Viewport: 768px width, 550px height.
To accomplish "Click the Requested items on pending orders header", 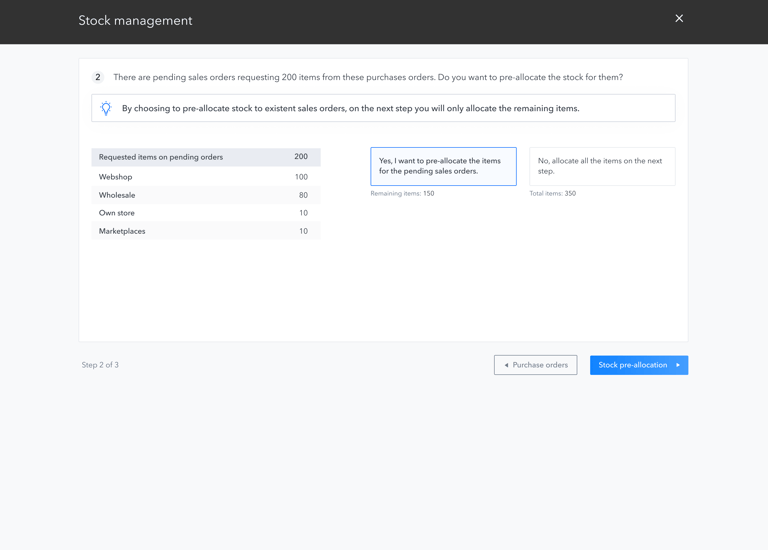I will pos(205,157).
